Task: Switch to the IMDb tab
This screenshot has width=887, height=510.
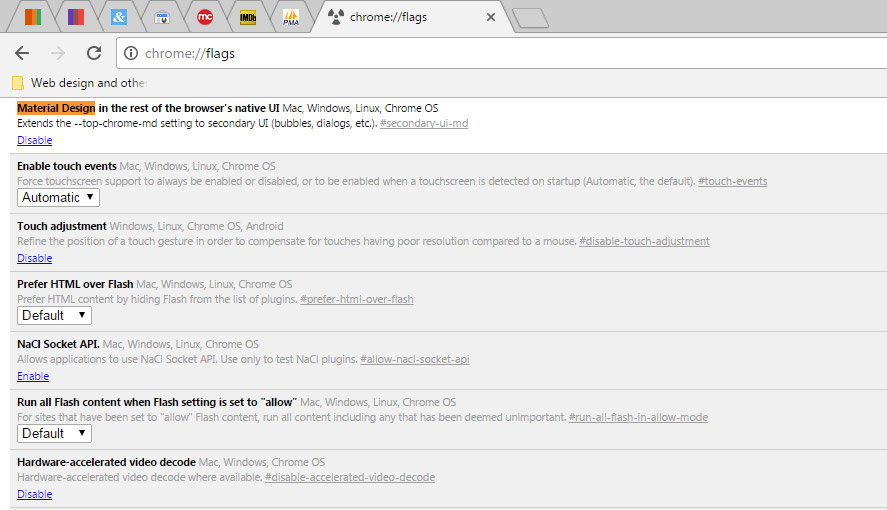Action: (248, 17)
